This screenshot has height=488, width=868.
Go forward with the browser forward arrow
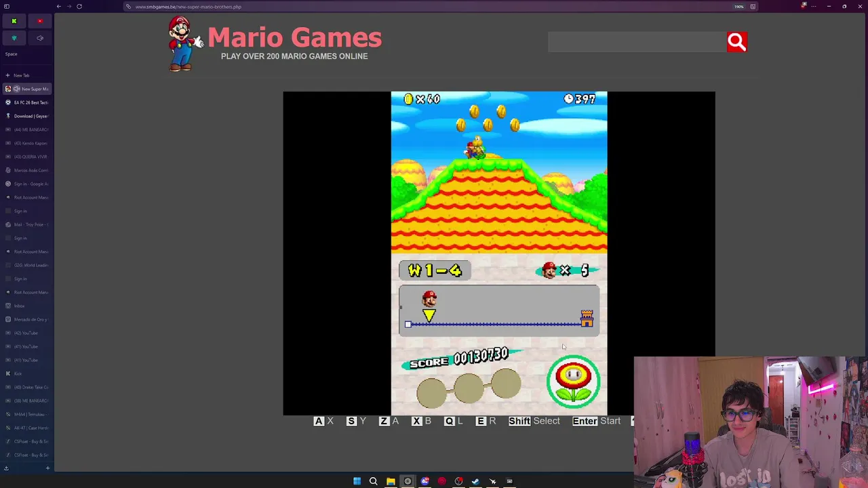pyautogui.click(x=69, y=7)
